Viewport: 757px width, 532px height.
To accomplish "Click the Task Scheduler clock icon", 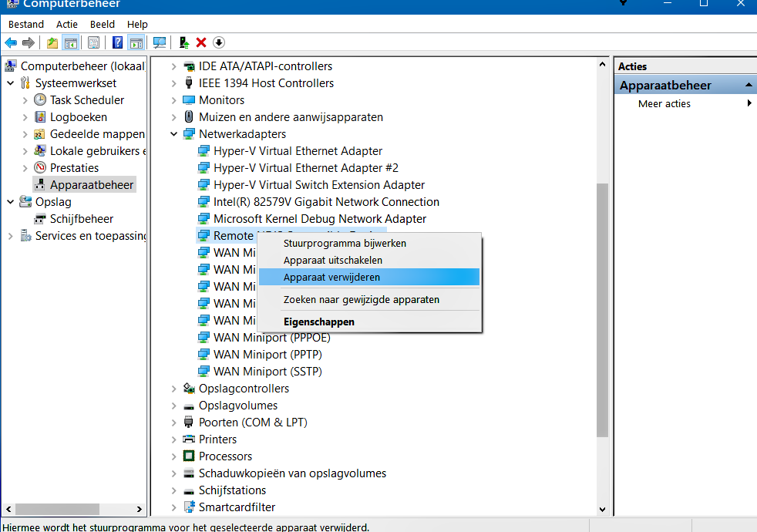I will [x=40, y=100].
